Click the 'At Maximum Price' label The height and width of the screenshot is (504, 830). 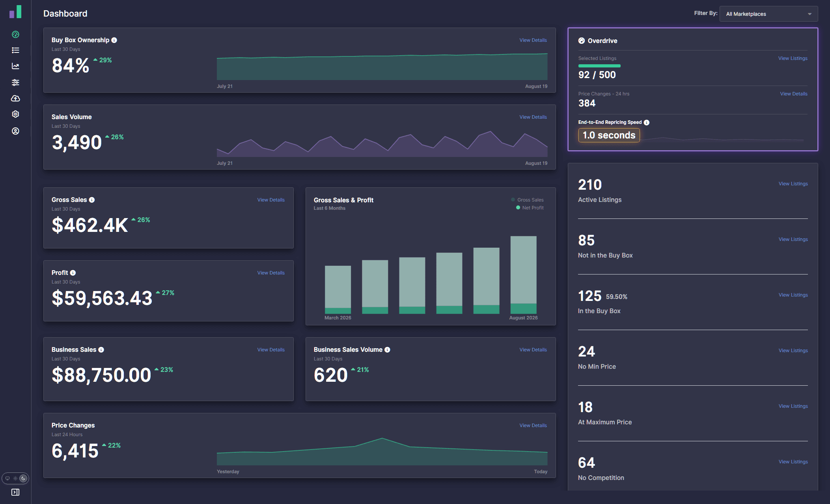click(x=605, y=422)
